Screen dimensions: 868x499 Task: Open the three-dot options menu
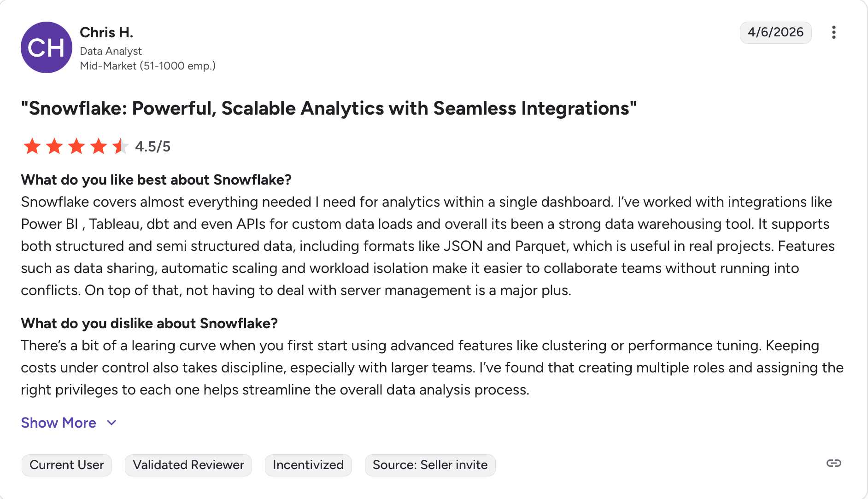pos(833,32)
